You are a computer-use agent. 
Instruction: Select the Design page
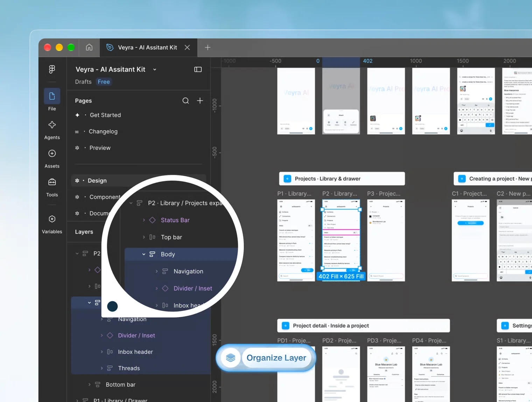point(139,181)
